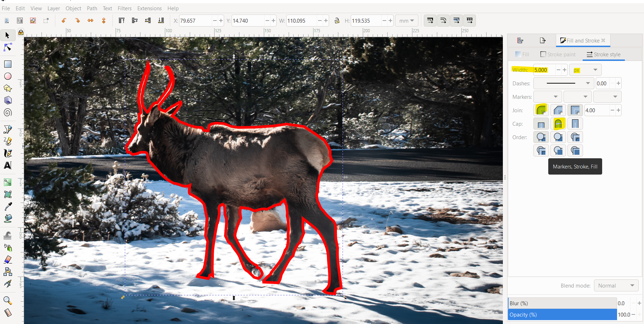This screenshot has height=324, width=644.
Task: Select the Bezier pen tool
Action: [7, 129]
